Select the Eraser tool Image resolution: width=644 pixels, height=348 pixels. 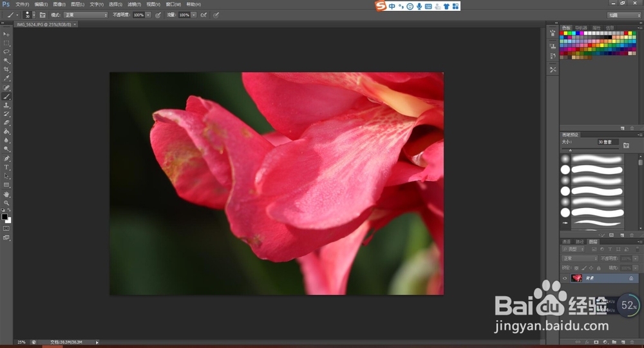(6, 122)
